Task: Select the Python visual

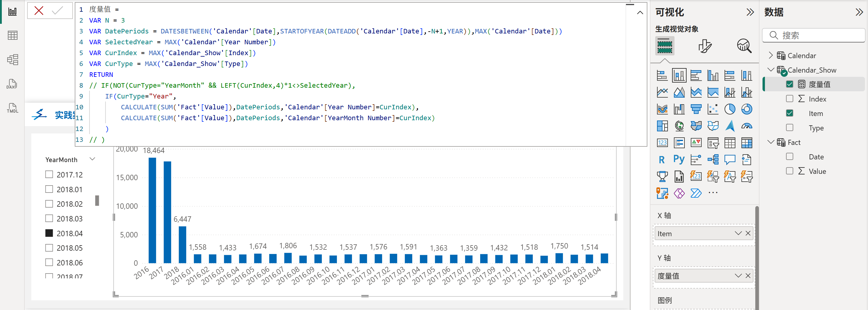Action: [x=679, y=160]
